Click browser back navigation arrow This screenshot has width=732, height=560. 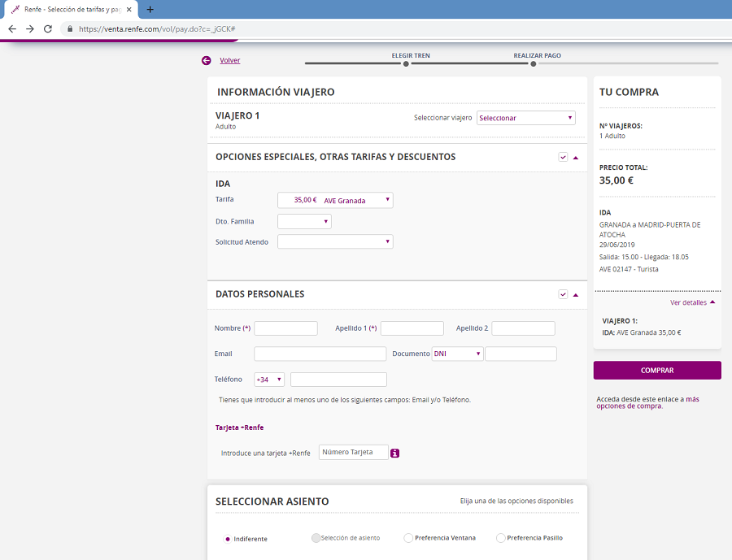(x=11, y=28)
